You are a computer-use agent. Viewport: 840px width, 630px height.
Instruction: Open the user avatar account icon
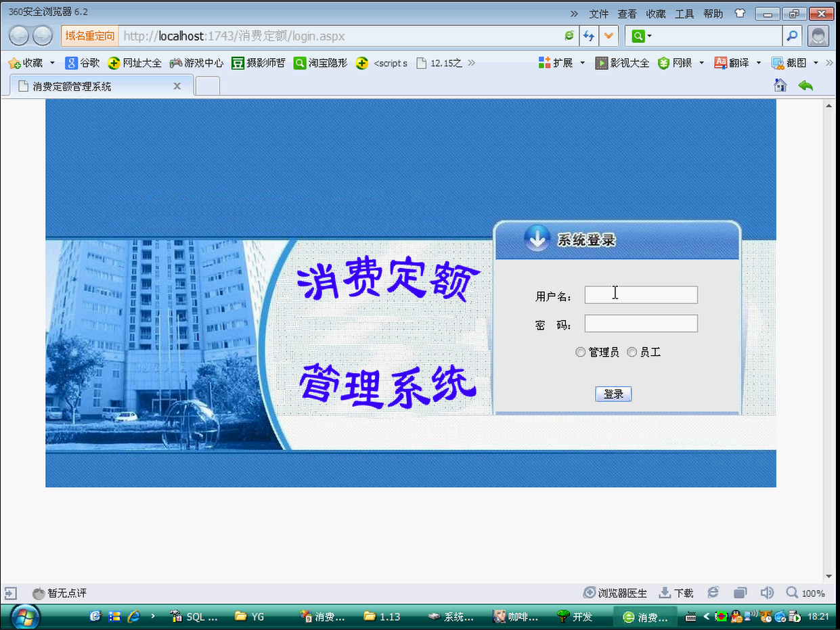[x=818, y=36]
